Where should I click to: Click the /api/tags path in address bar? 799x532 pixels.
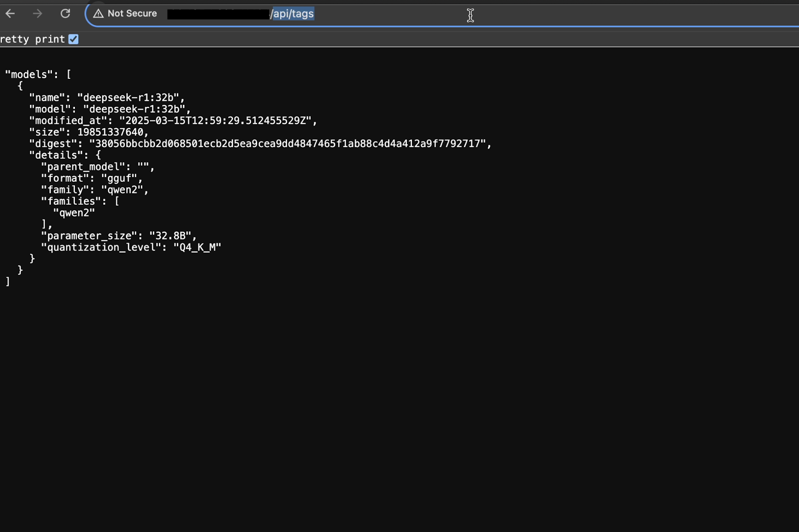(292, 13)
